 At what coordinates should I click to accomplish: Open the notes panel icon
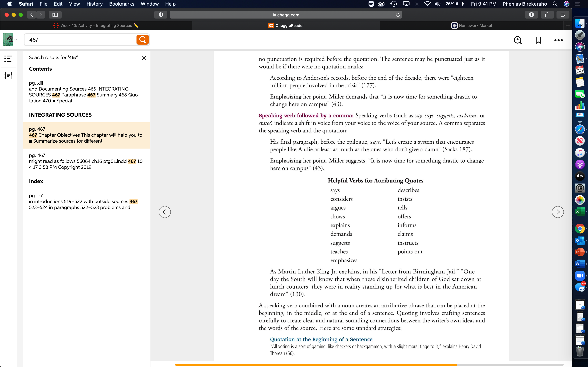pos(8,75)
